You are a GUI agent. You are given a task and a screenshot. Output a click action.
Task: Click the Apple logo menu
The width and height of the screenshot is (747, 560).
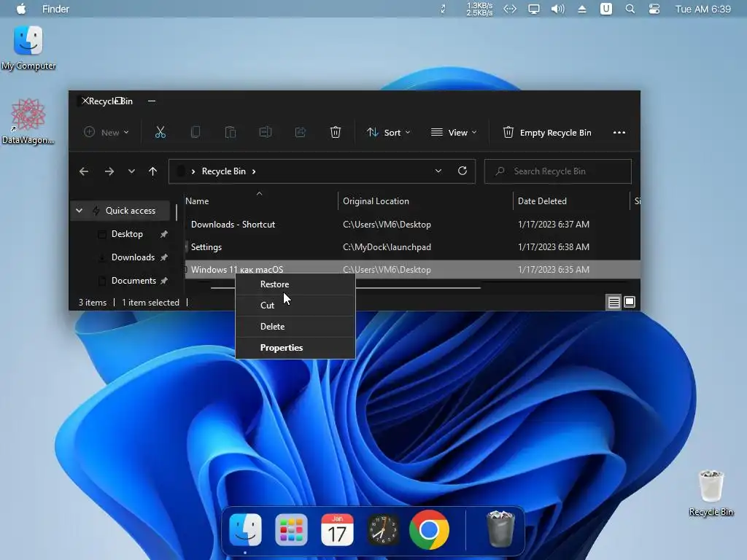point(21,9)
